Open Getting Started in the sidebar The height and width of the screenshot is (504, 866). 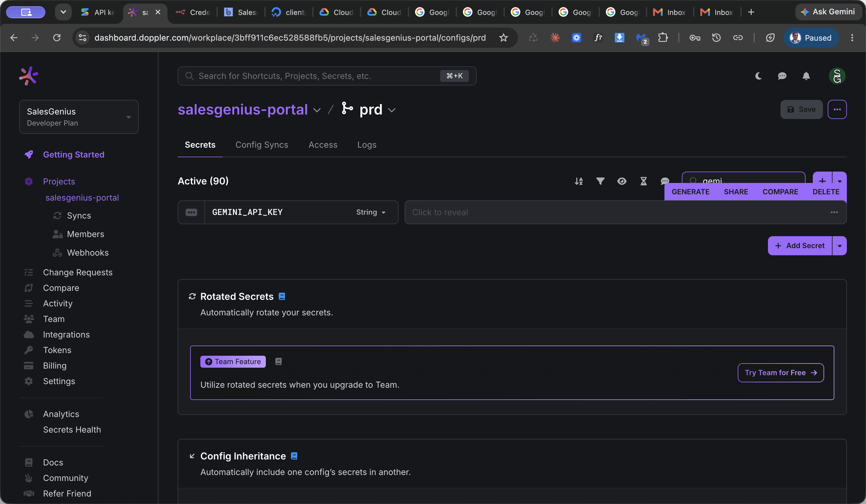[74, 155]
